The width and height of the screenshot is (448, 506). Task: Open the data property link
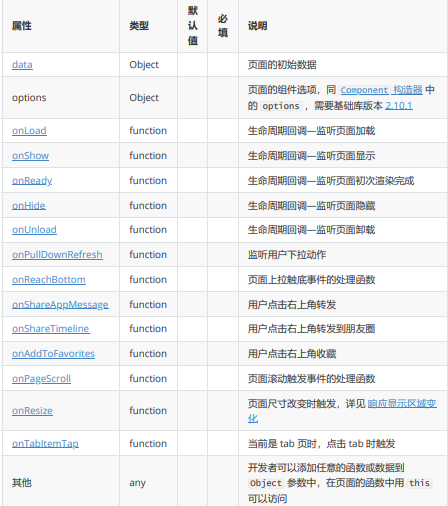22,64
